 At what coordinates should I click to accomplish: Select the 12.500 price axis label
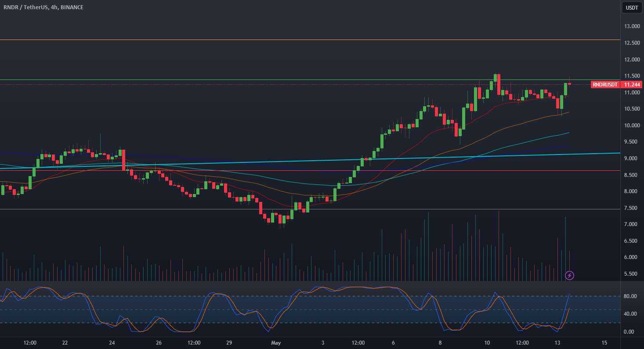tap(632, 43)
